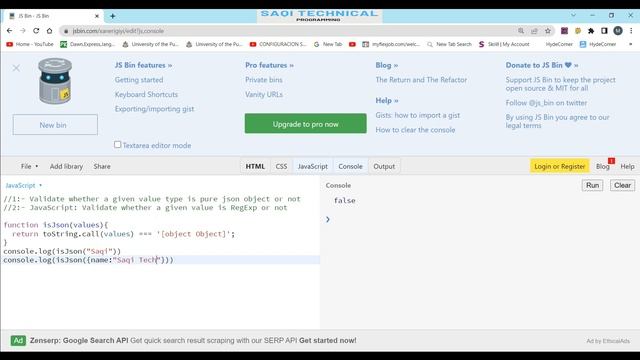
Task: Reload the JS Bin page
Action: pos(36,31)
